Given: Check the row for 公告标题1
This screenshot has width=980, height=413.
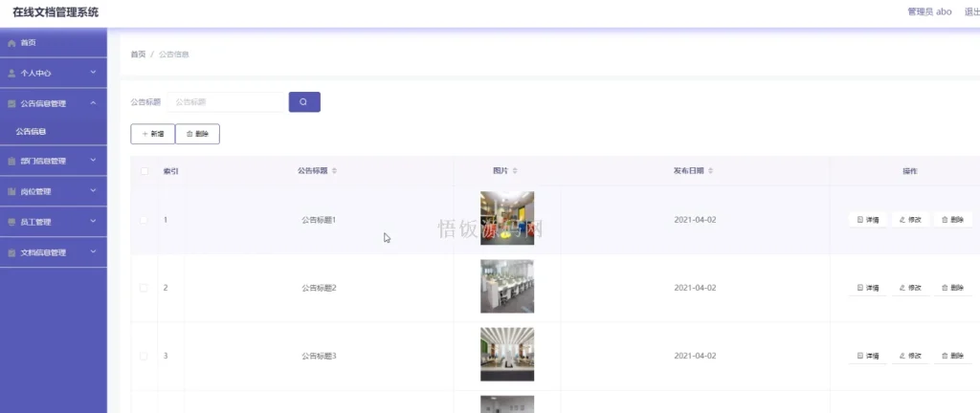Looking at the screenshot, I should pos(144,220).
